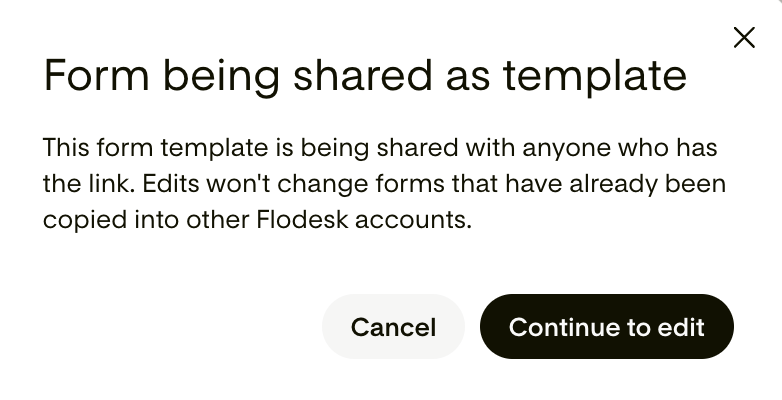Click the text "anyone who has the link"
The height and width of the screenshot is (400, 782).
[x=619, y=148]
